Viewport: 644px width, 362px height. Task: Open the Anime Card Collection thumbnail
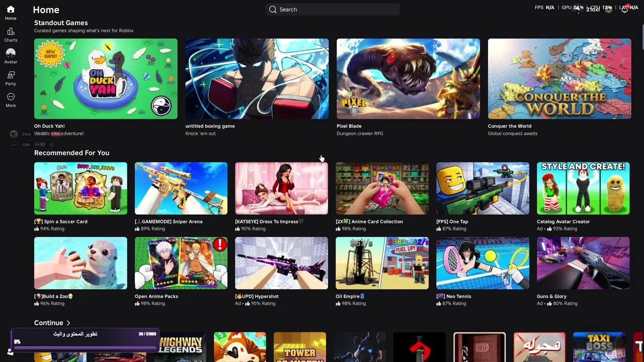382,188
